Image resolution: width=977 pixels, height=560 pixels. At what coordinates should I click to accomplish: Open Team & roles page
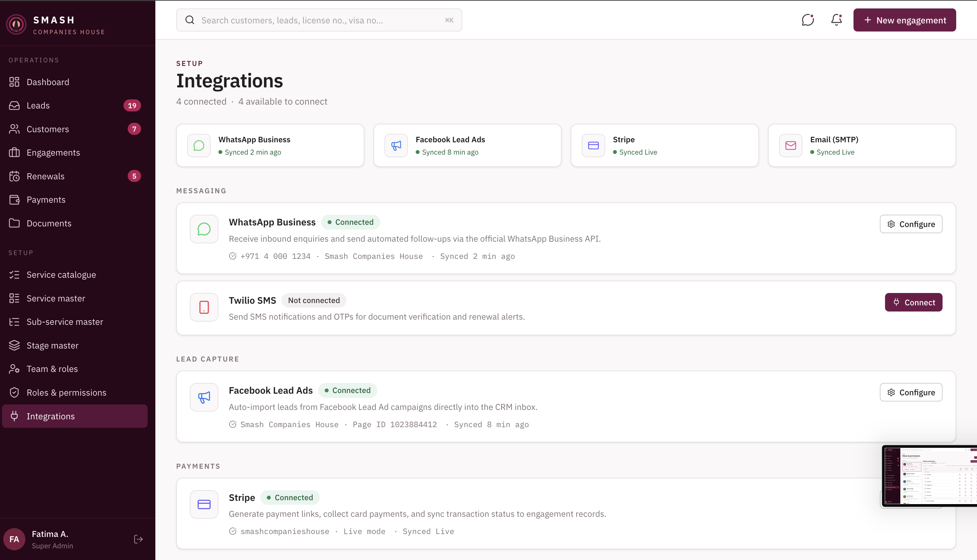75,369
